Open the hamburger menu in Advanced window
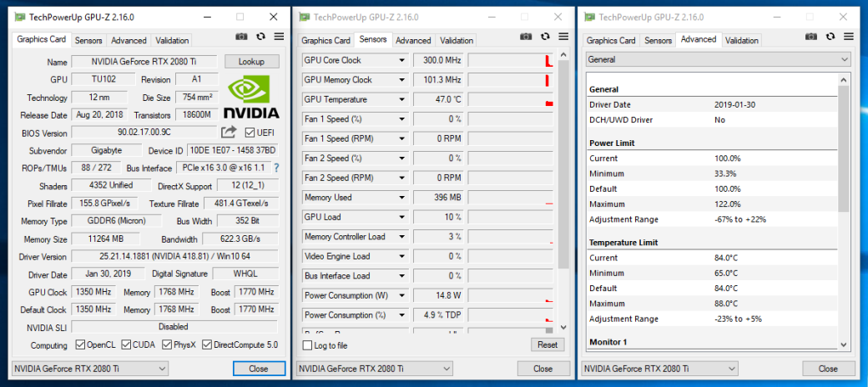Viewport: 868px width, 387px height. point(848,37)
